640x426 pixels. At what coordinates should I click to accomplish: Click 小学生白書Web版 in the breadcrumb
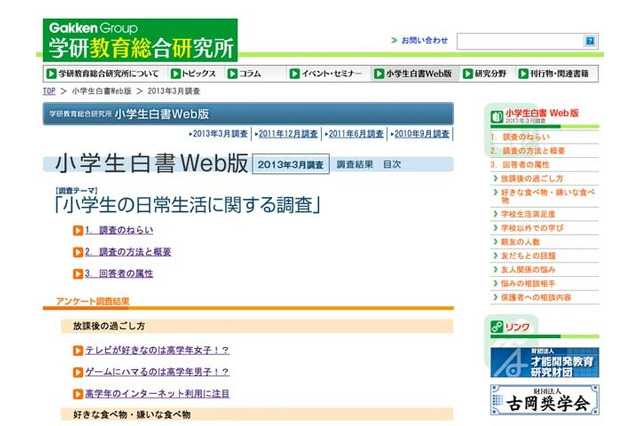click(102, 91)
